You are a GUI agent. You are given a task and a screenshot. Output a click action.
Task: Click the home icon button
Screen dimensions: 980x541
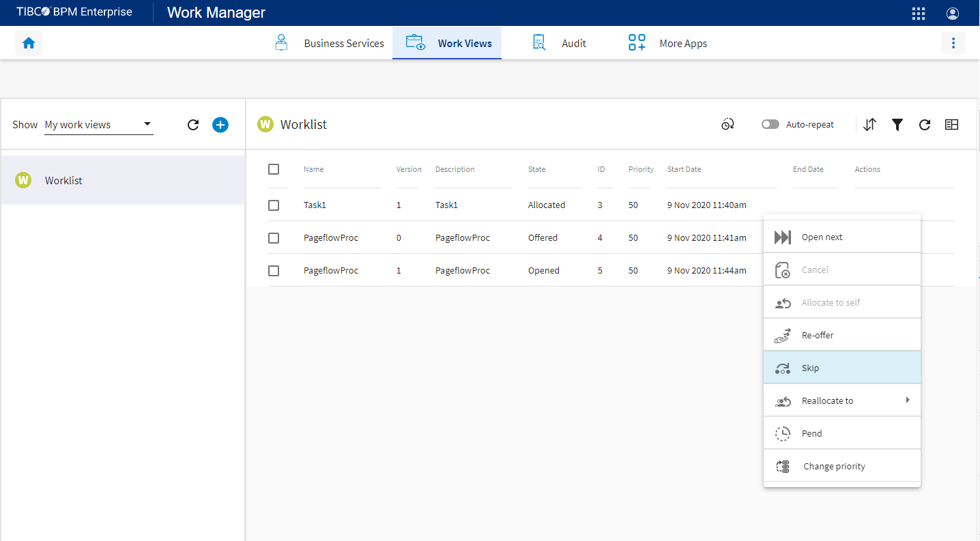(29, 43)
